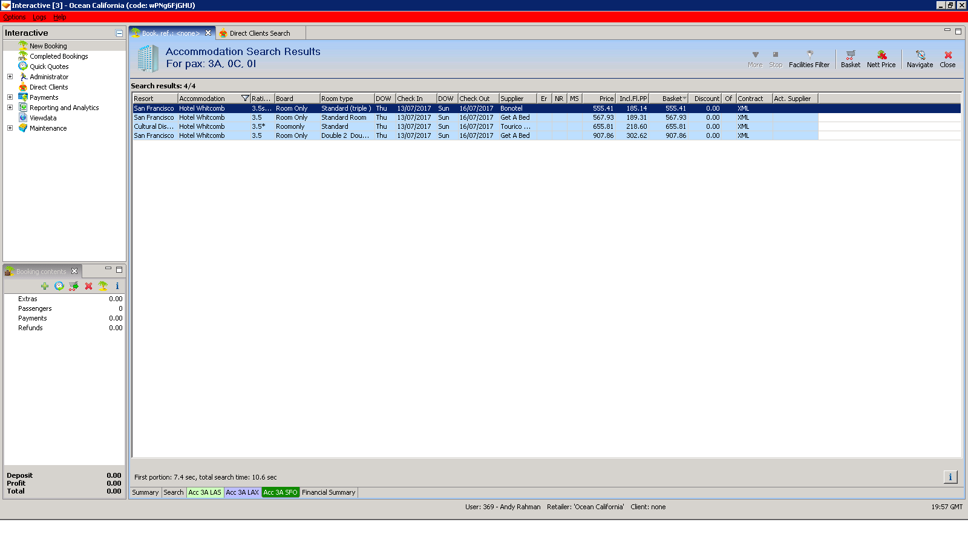Screen dimensions: 968x560
Task: Maximize the Booking contents panel
Action: 119,269
